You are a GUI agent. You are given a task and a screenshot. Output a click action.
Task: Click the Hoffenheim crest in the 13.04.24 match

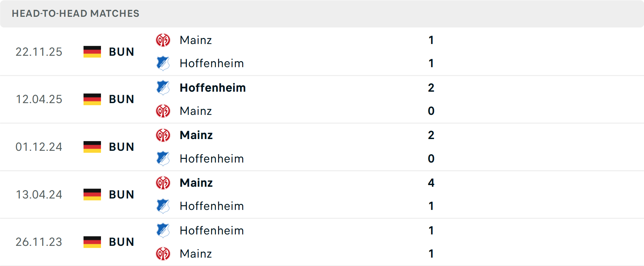tap(163, 206)
